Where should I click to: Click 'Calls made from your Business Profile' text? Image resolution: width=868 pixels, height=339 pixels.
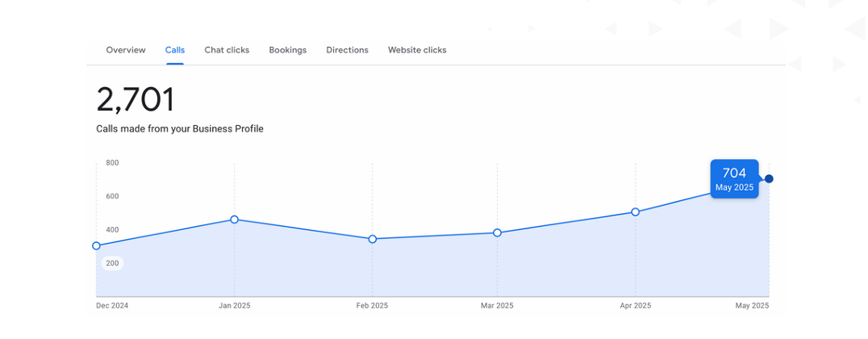(x=180, y=129)
